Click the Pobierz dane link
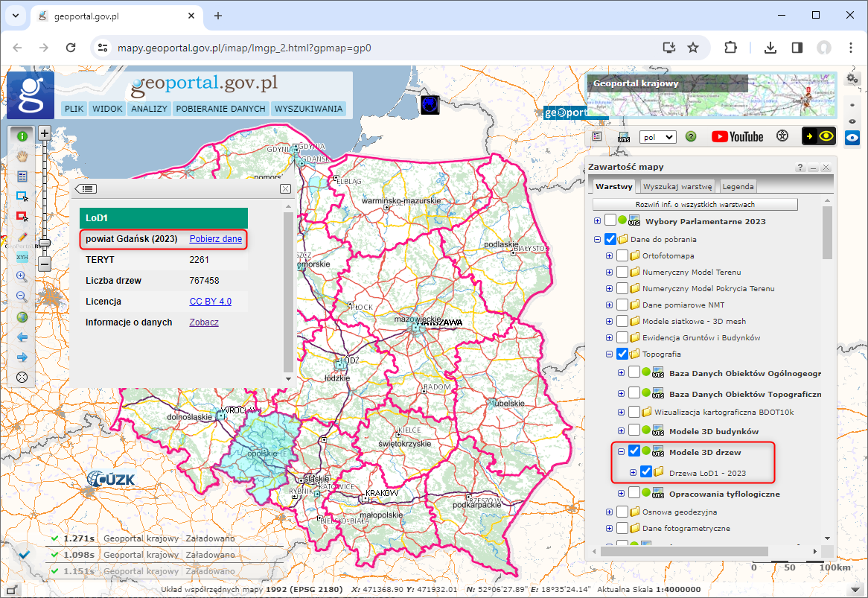868x598 pixels. coord(215,239)
